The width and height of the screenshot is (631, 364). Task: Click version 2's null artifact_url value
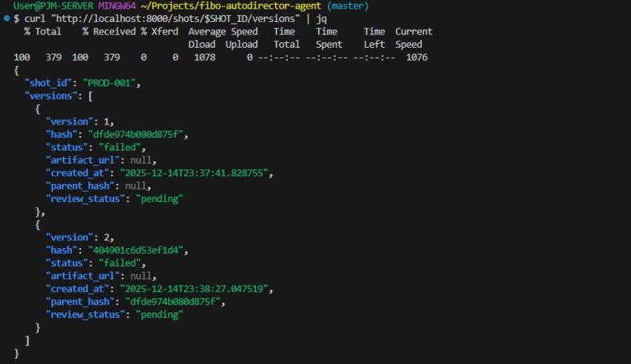[x=141, y=276]
